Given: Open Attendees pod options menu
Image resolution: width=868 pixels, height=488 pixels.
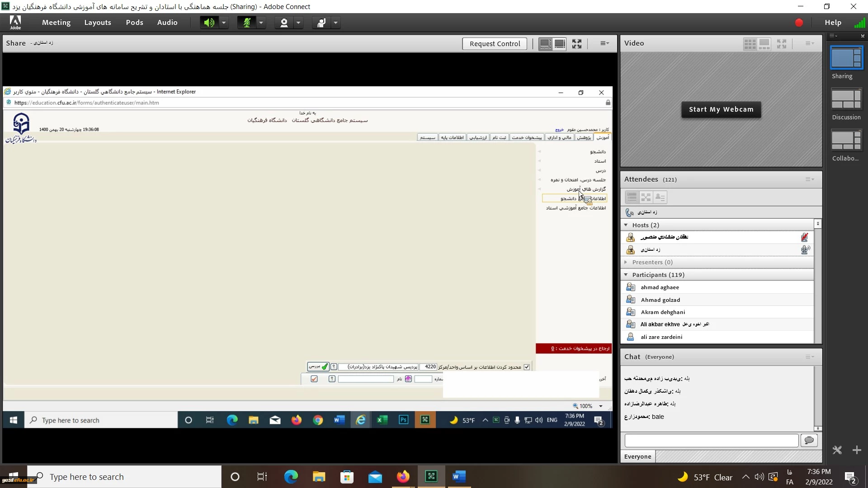Looking at the screenshot, I should coord(809,179).
